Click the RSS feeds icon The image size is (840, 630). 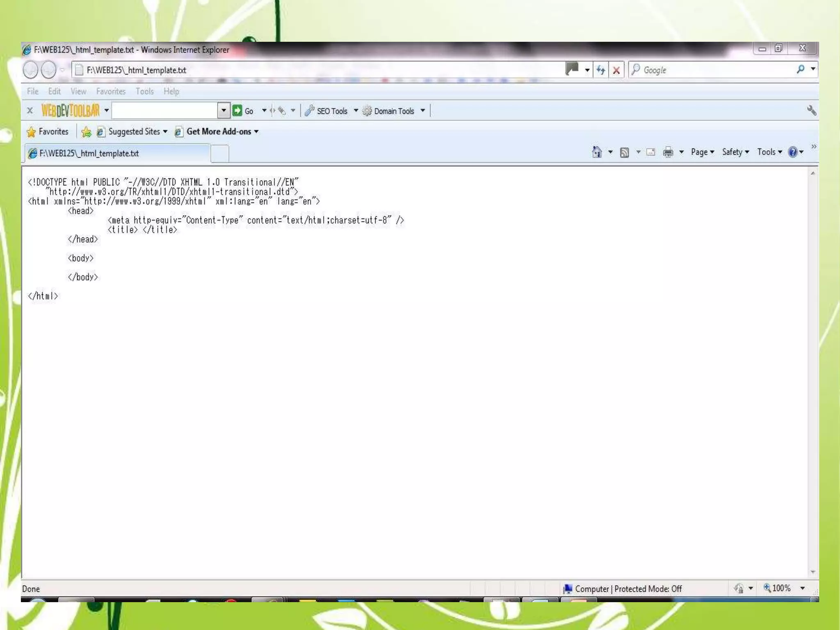coord(624,153)
